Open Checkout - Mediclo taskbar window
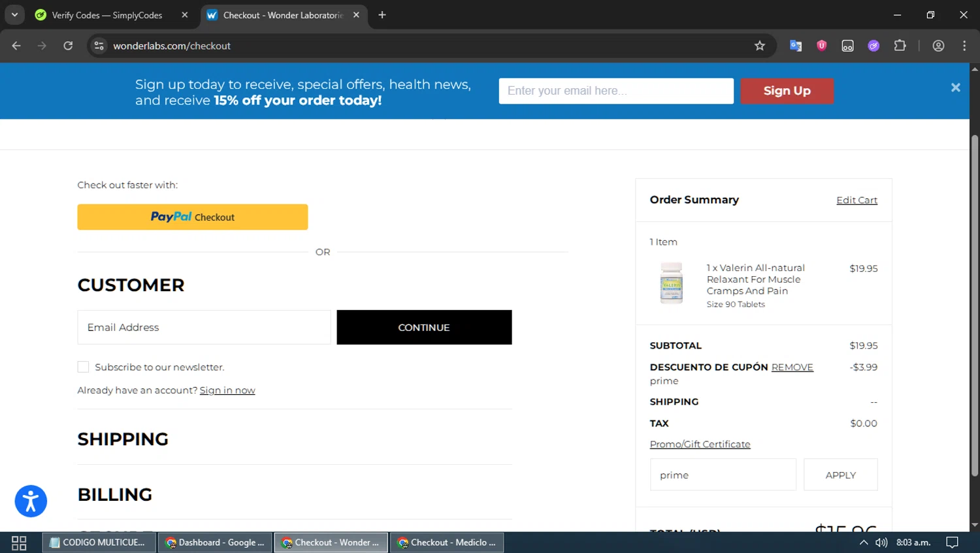Screen dimensions: 980x553 coord(447,543)
